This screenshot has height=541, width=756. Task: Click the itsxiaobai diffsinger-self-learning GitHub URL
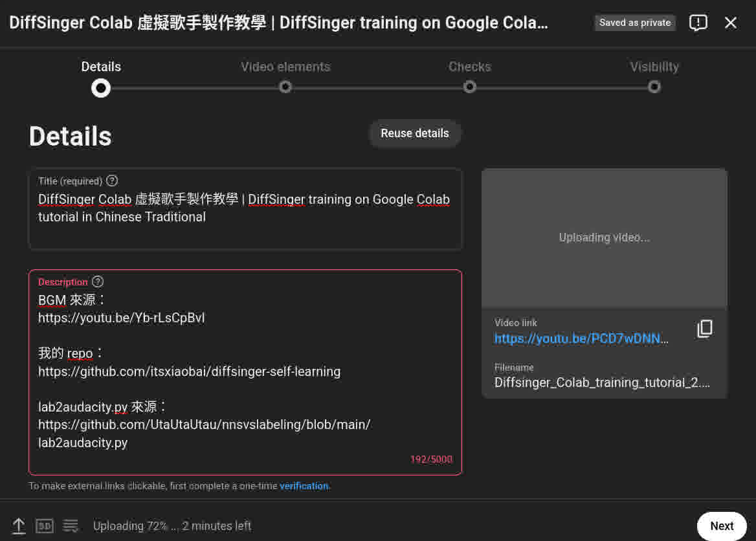[190, 371]
